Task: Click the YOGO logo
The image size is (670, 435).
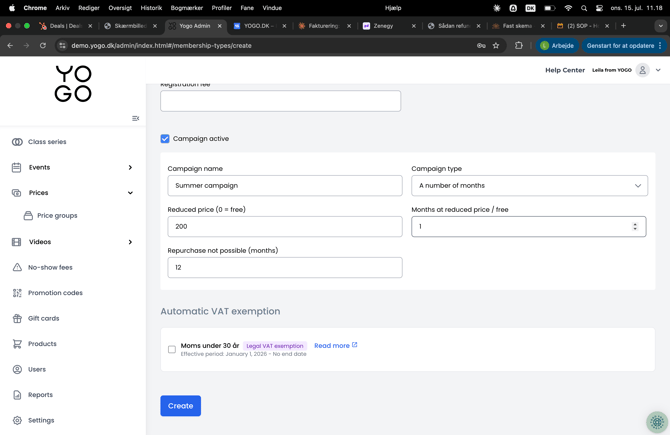Action: 73,84
